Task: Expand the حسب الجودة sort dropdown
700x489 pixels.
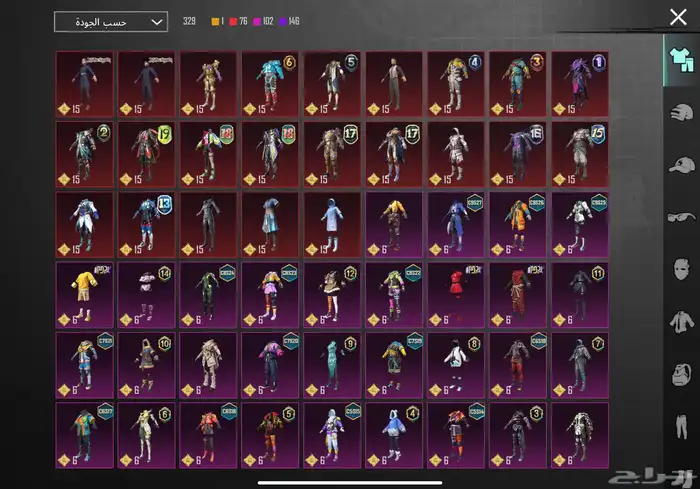Action: (111, 22)
